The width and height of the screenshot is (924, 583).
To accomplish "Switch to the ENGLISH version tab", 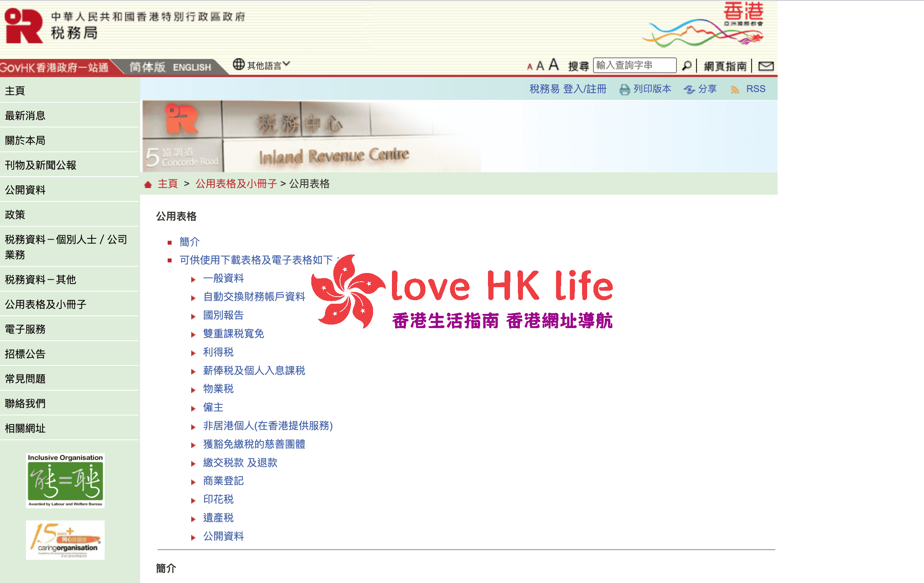I will [x=192, y=67].
